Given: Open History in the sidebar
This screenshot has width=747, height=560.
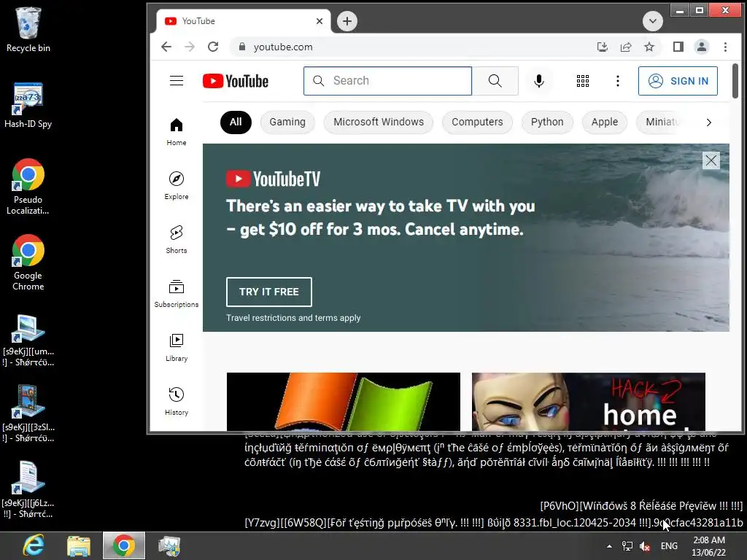Looking at the screenshot, I should click(177, 402).
